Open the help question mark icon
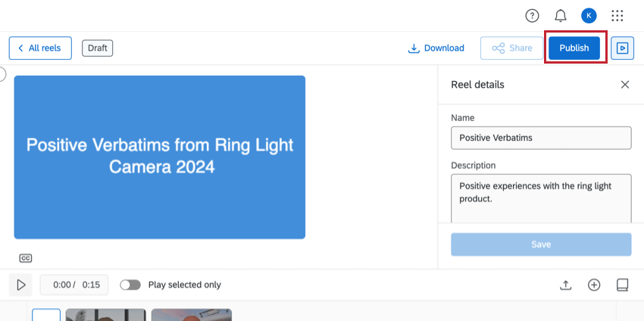Viewport: 644px width, 321px height. point(532,16)
